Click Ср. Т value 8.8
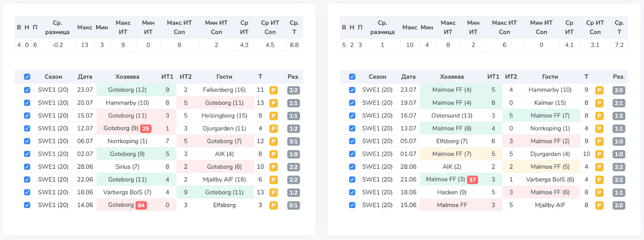Viewport: 644px width, 240px height. [294, 45]
